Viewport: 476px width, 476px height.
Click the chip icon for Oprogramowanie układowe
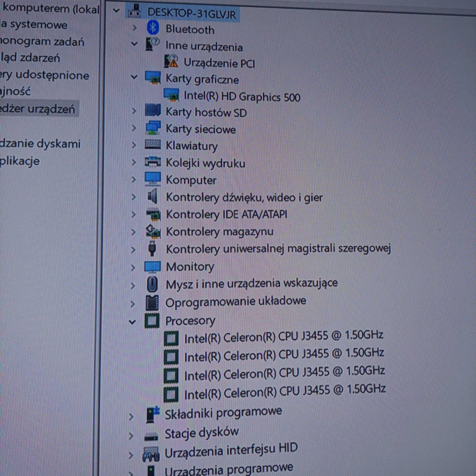(x=152, y=302)
